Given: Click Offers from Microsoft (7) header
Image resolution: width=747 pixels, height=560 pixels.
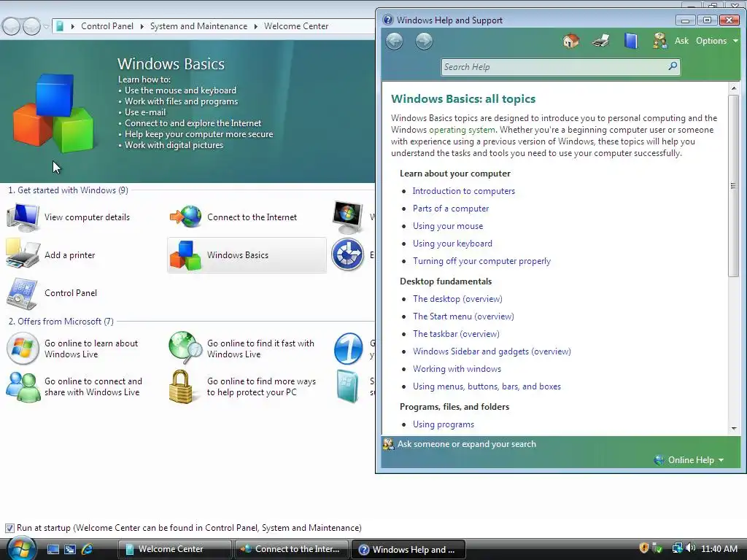Looking at the screenshot, I should coord(61,322).
